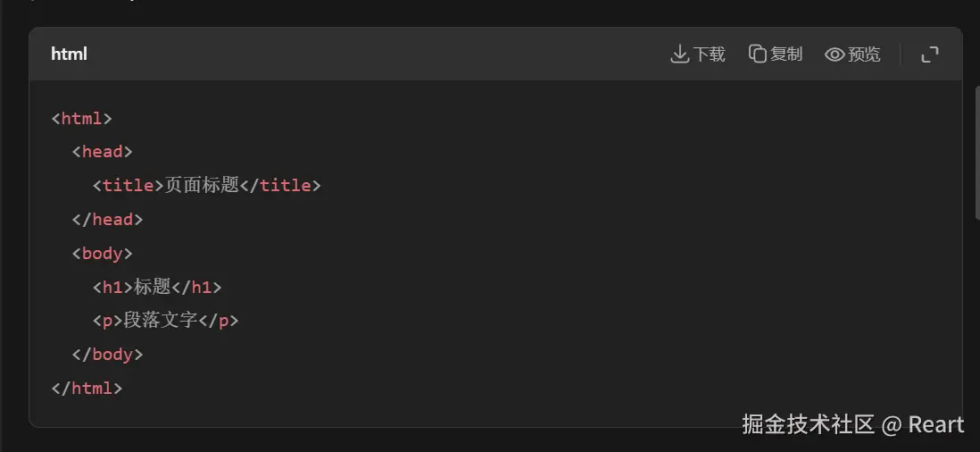Click the html language label
Image resolution: width=980 pixels, height=452 pixels.
coord(70,54)
